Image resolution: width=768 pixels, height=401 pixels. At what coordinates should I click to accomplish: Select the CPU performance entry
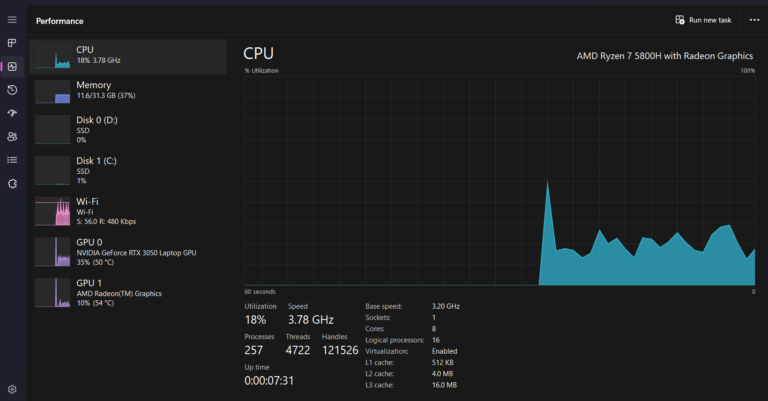click(x=128, y=57)
